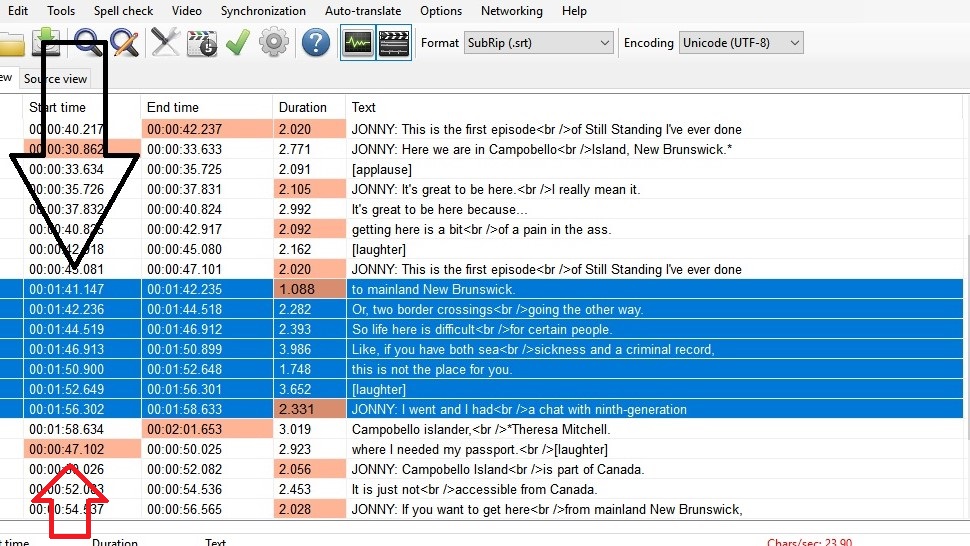Select row 'to mainland New Brunswick.'
This screenshot has height=546, width=970.
coord(481,289)
